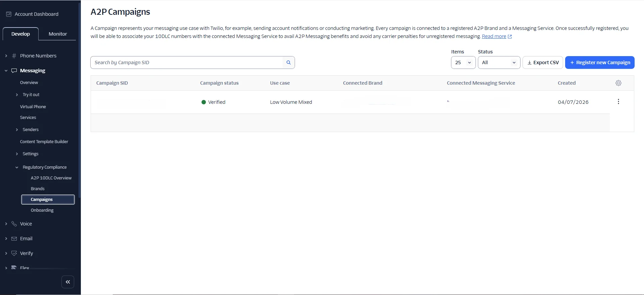Select Campaigns in the sidebar
The width and height of the screenshot is (644, 295).
point(48,200)
